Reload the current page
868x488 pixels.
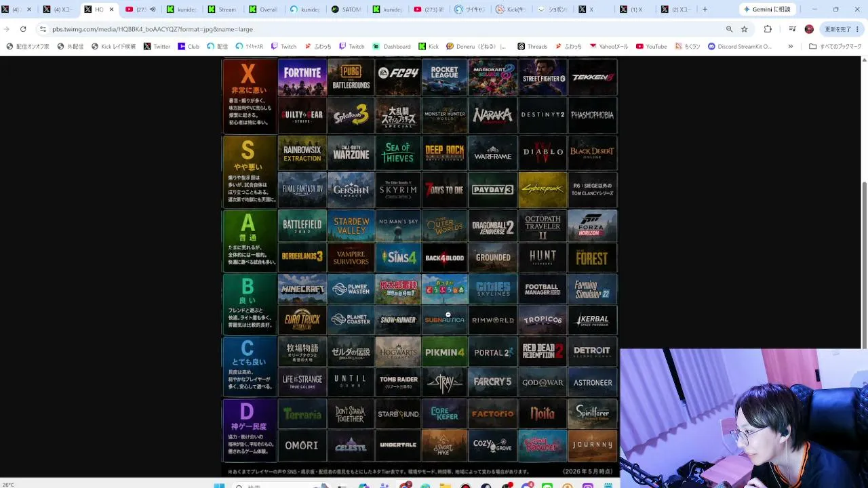[23, 29]
